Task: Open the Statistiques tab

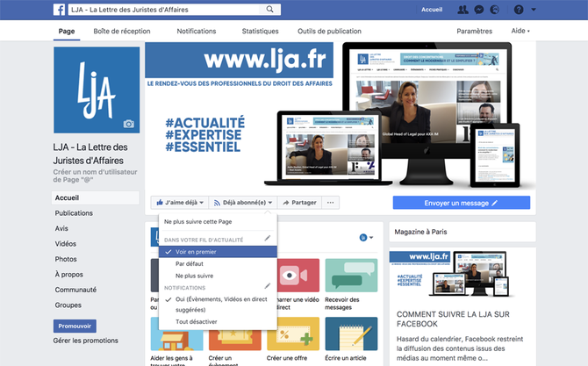Action: click(260, 31)
